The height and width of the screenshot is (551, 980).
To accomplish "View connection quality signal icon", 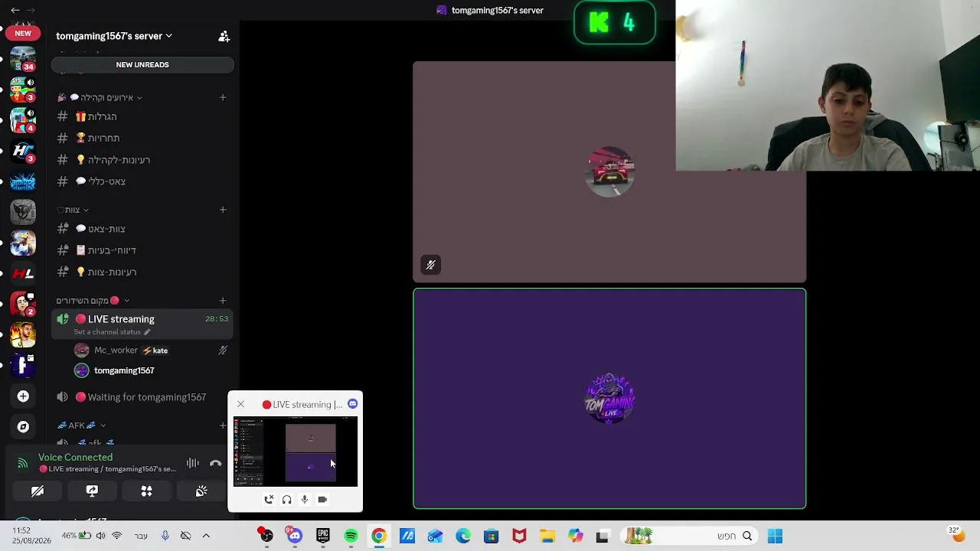I will 23,463.
